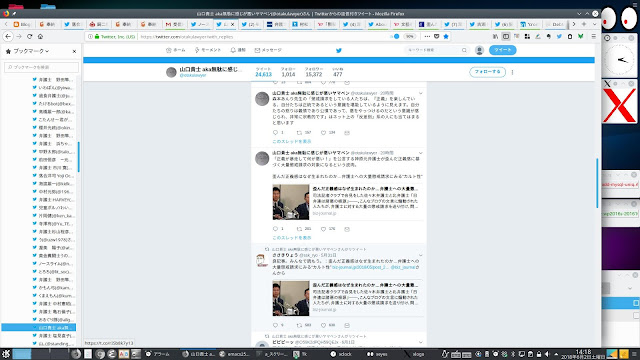Open new tab with plus icon
The height and width of the screenshot is (360, 640).
pos(584,24)
